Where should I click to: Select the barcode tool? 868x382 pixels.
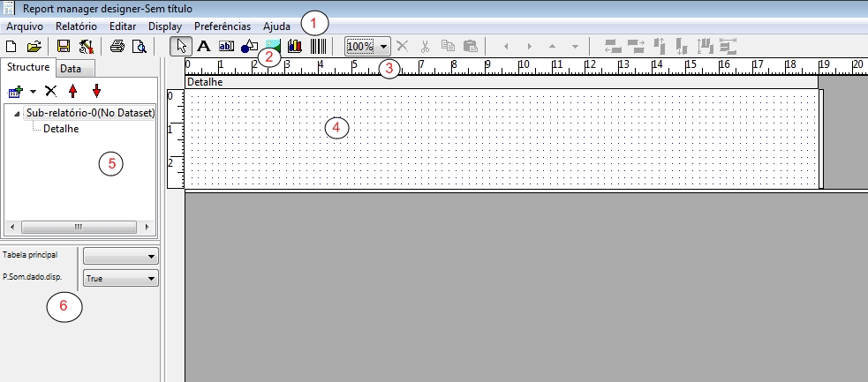(318, 46)
